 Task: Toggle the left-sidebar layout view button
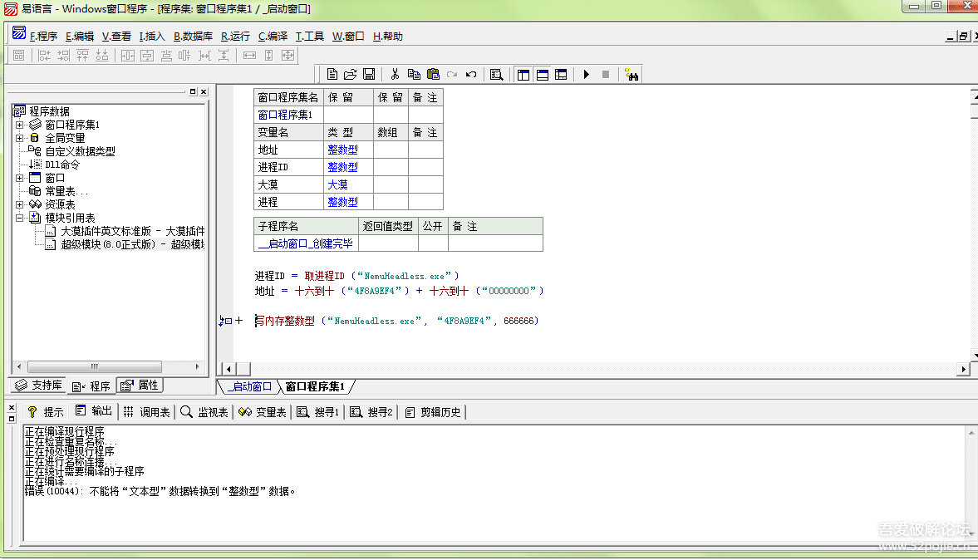(523, 75)
